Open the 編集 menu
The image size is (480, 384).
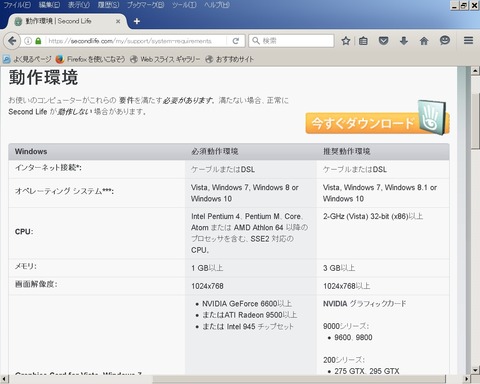click(50, 5)
